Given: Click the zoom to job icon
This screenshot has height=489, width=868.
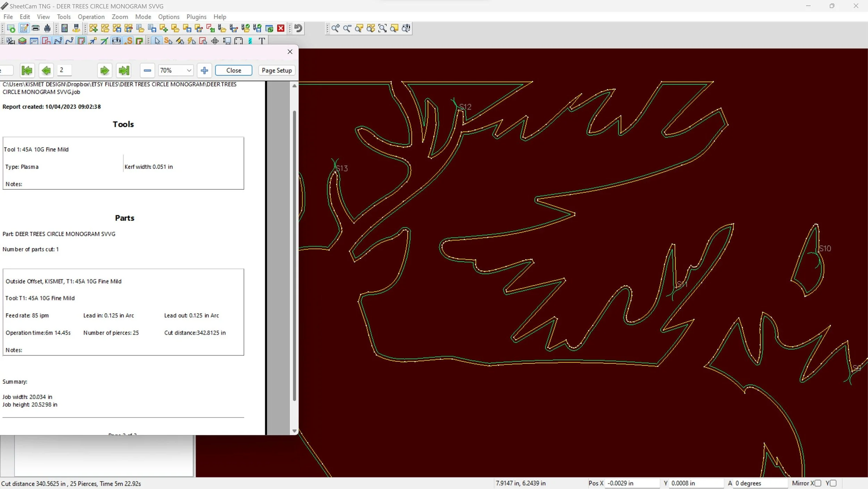Looking at the screenshot, I should coord(371,28).
